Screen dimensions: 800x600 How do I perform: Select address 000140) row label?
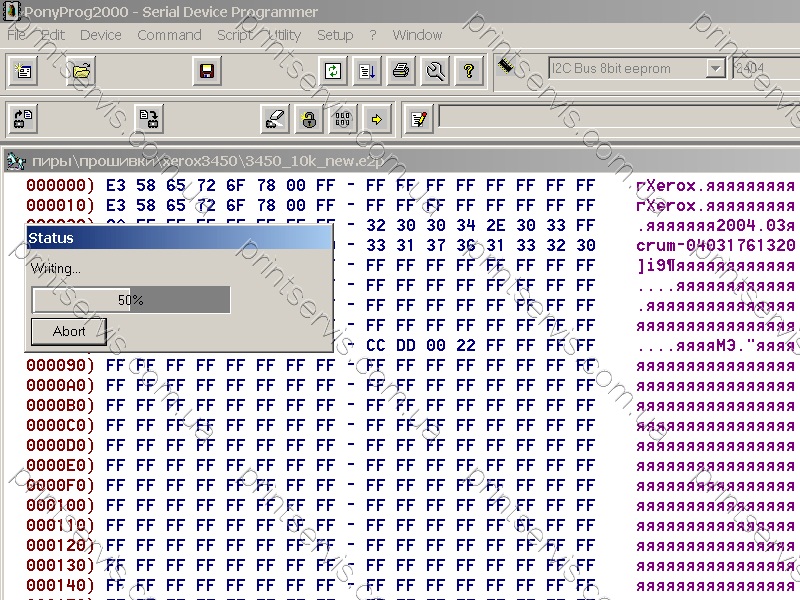click(60, 585)
